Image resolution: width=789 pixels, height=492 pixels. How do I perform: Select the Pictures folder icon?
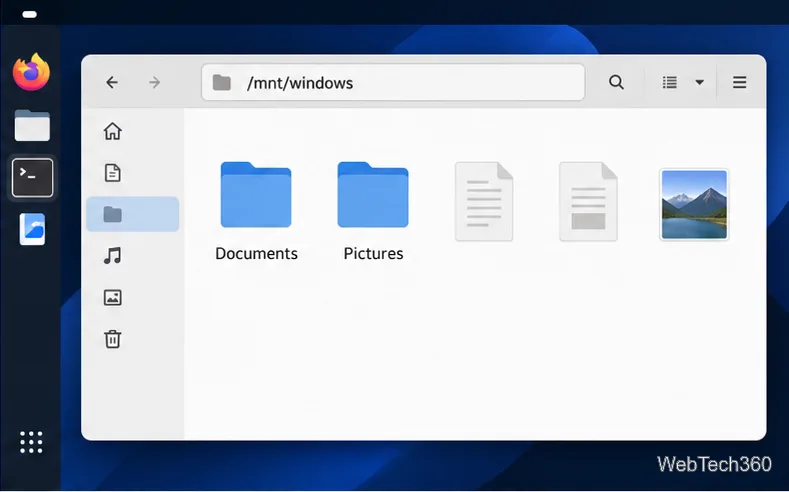point(373,195)
